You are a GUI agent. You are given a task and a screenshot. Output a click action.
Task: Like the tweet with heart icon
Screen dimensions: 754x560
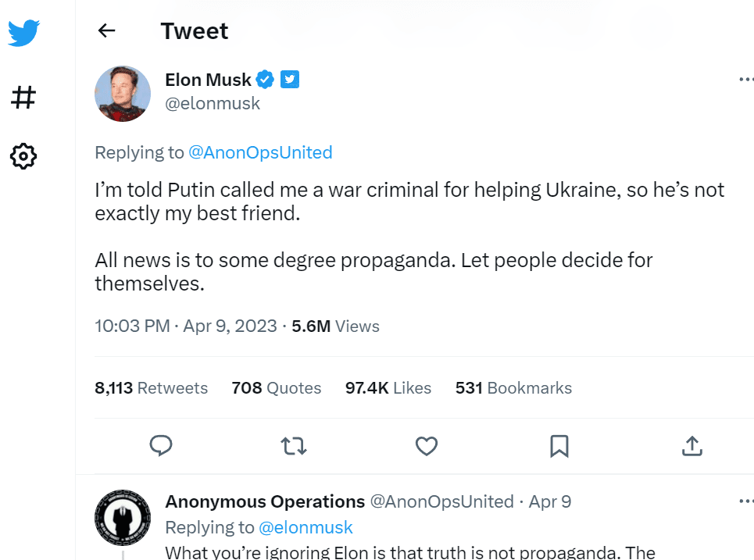point(426,446)
